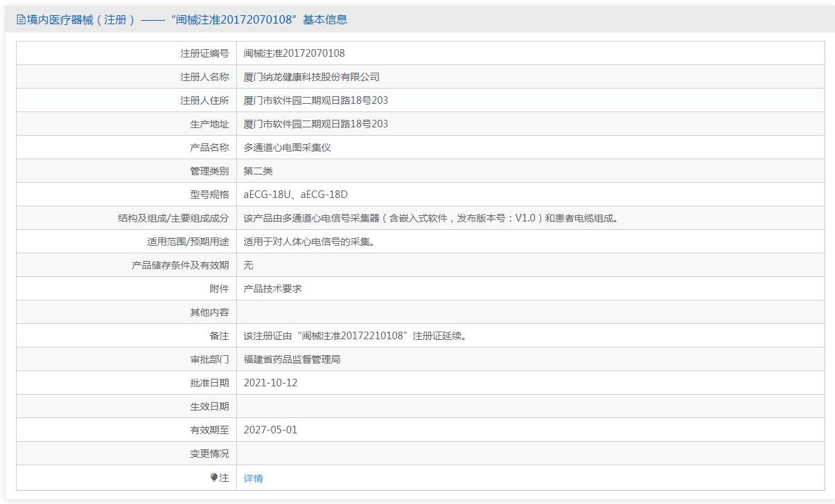Click the 型号规格 row label

(209, 195)
